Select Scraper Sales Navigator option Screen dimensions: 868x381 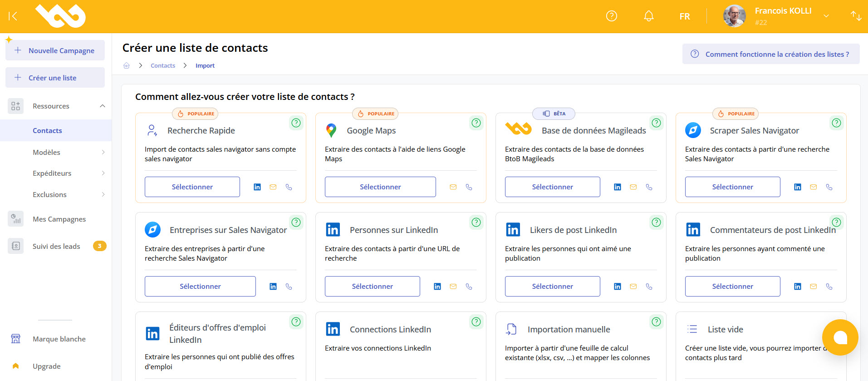coord(733,187)
